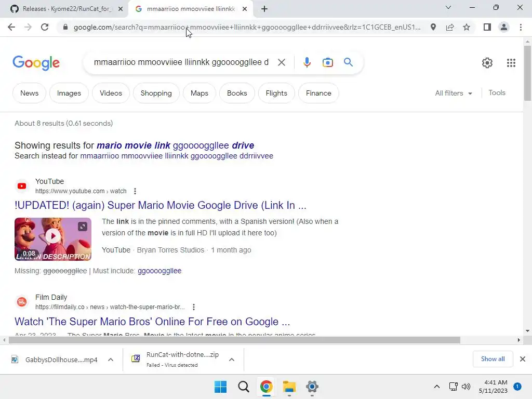Screen dimensions: 532x399
Task: Open Windows Start menu
Action: [x=220, y=387]
